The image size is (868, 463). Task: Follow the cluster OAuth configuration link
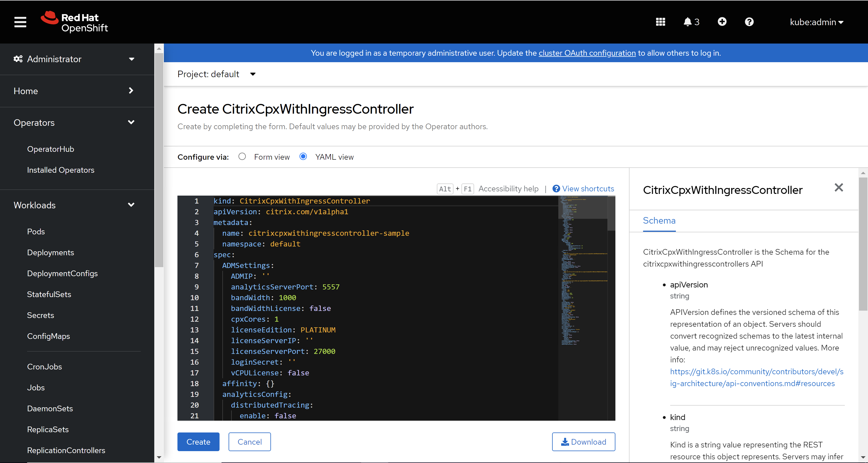pos(587,53)
